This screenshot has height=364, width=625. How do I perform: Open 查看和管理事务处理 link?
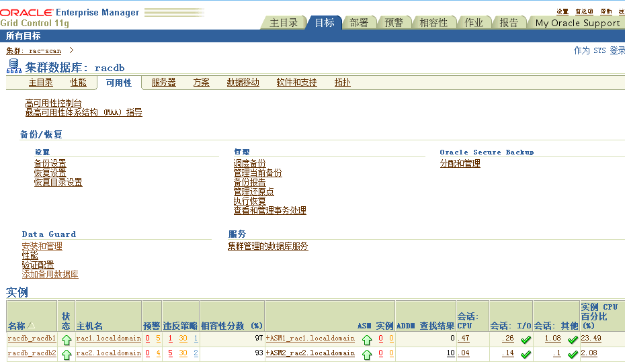point(270,210)
